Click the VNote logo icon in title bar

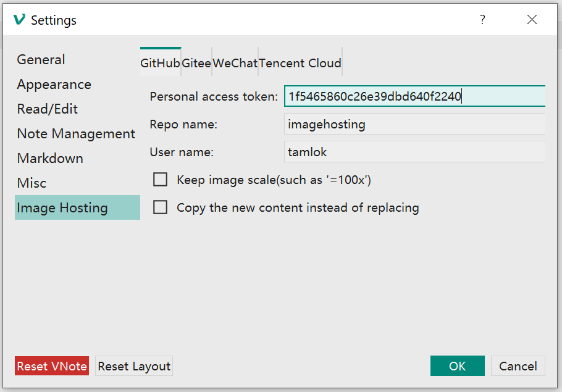point(19,19)
